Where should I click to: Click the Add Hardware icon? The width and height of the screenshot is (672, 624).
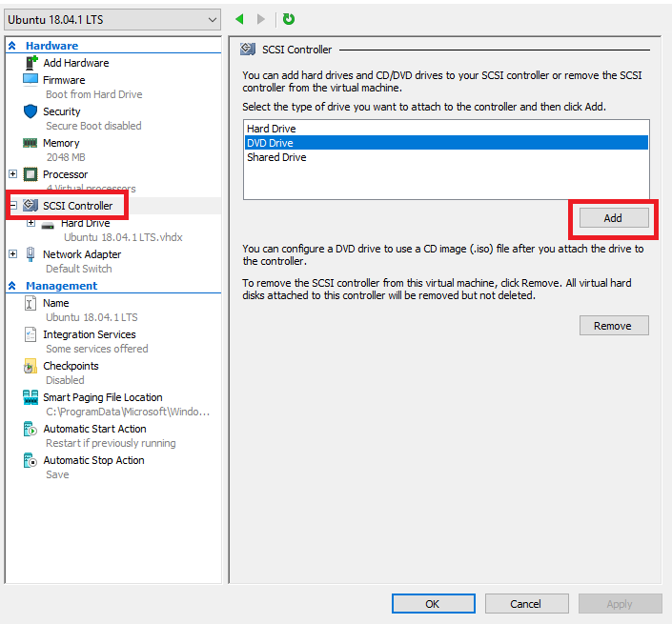[31, 63]
